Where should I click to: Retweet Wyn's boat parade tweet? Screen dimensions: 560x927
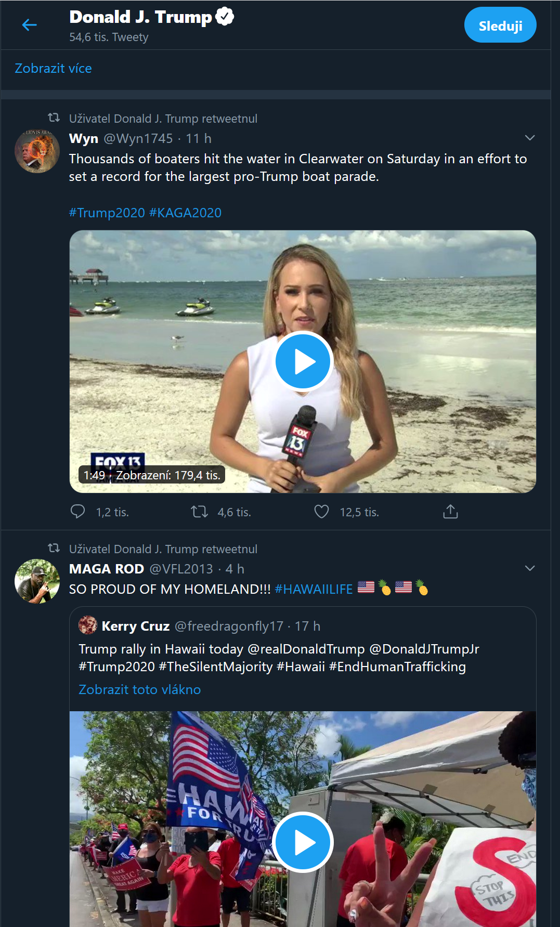[x=199, y=512]
